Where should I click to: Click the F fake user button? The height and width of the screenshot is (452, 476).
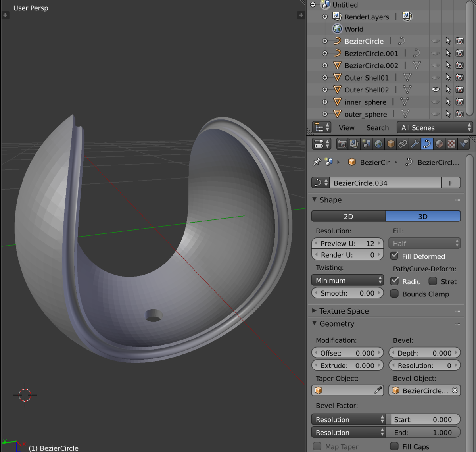click(x=451, y=183)
